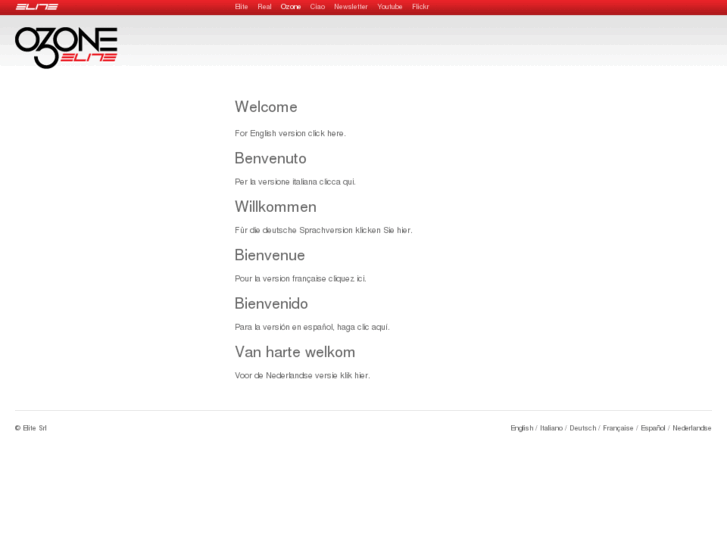Open the Real navigation link

pos(264,6)
